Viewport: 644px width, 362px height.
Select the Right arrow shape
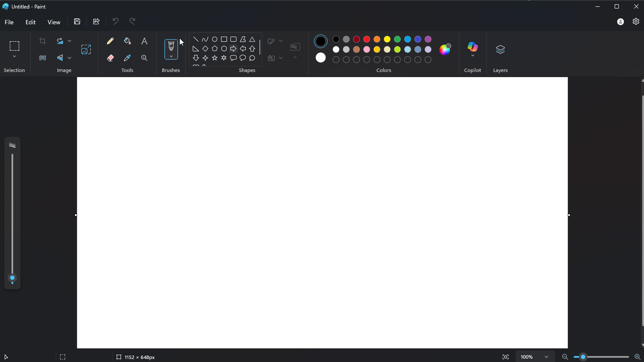coord(233,49)
